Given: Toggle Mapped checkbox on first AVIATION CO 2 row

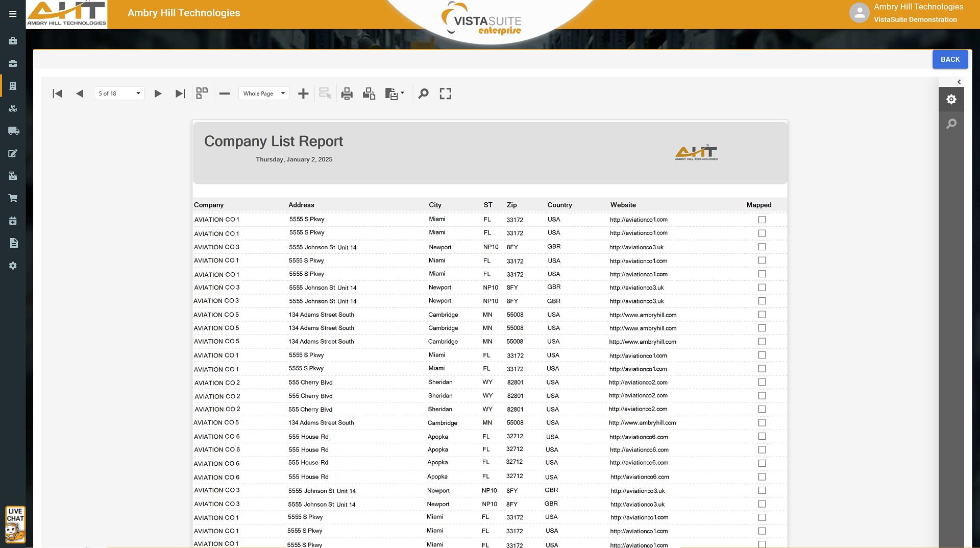Looking at the screenshot, I should point(762,382).
